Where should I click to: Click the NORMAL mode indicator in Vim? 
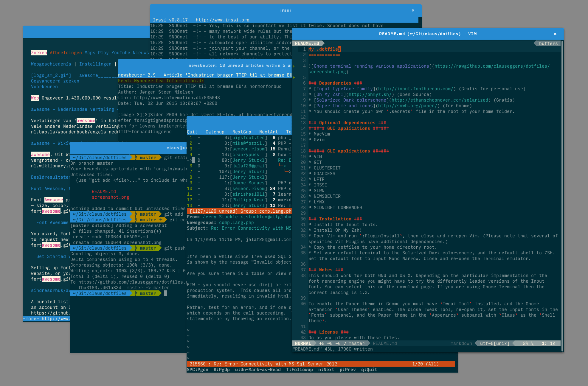click(x=303, y=343)
